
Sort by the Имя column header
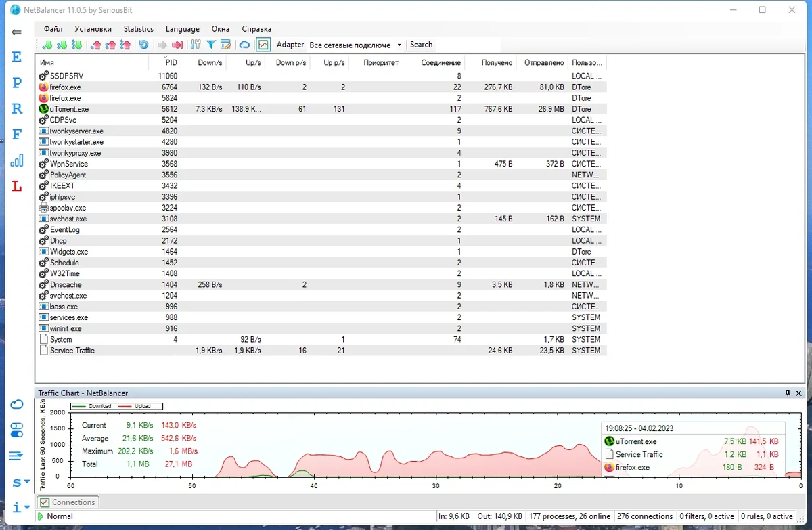(92, 62)
